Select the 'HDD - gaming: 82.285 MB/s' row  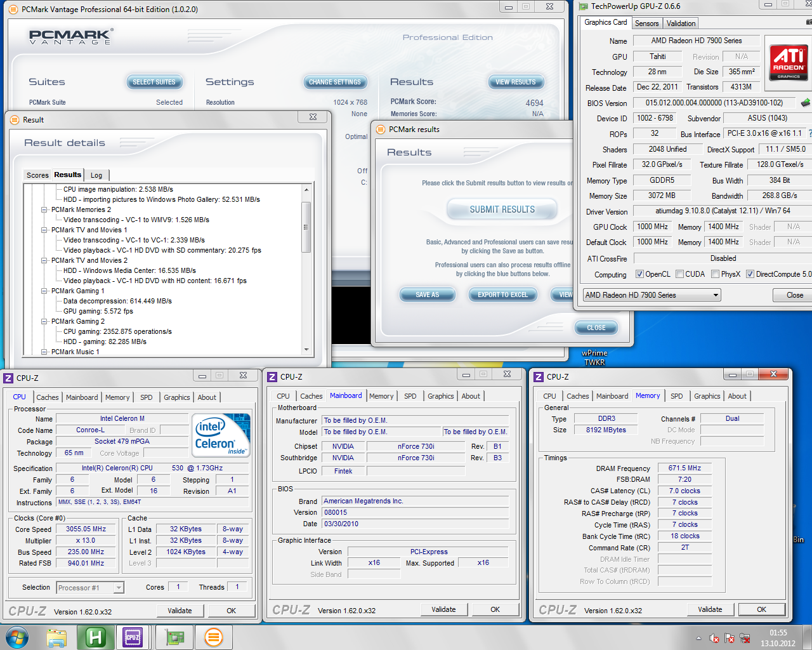point(105,342)
